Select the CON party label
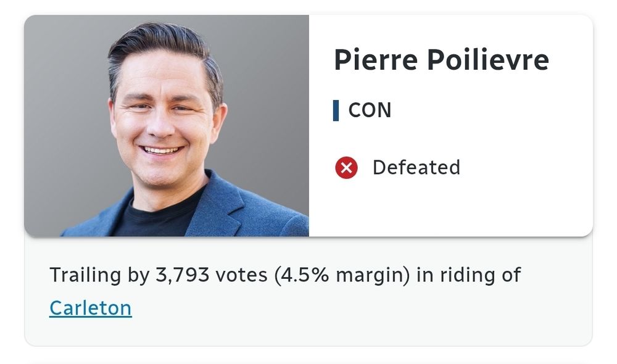Viewport: 617px width, 364px height. 370,110
